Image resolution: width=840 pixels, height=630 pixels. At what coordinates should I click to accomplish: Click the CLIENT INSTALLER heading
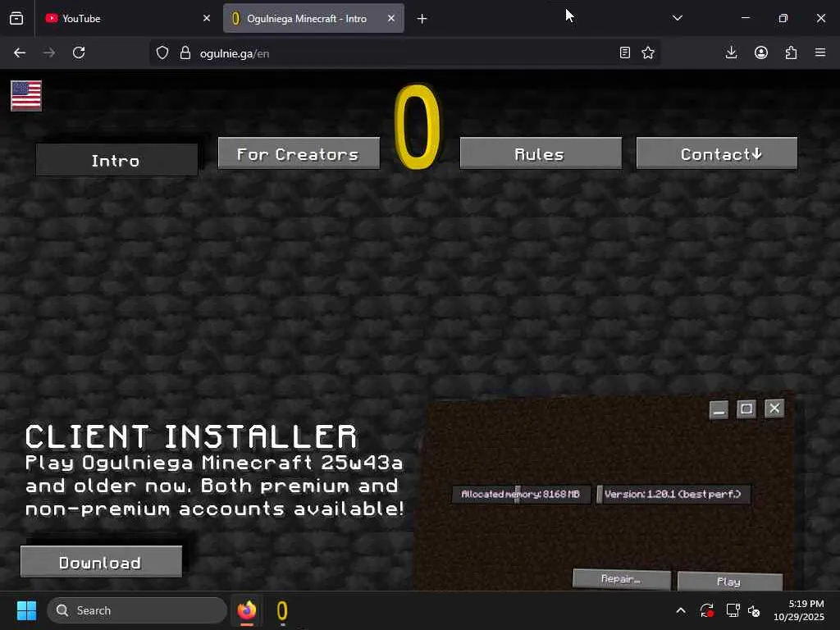coord(190,436)
